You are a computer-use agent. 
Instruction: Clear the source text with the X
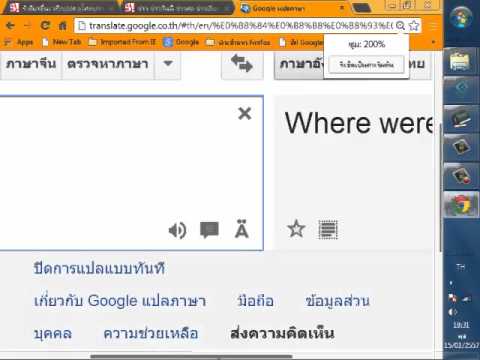(245, 114)
